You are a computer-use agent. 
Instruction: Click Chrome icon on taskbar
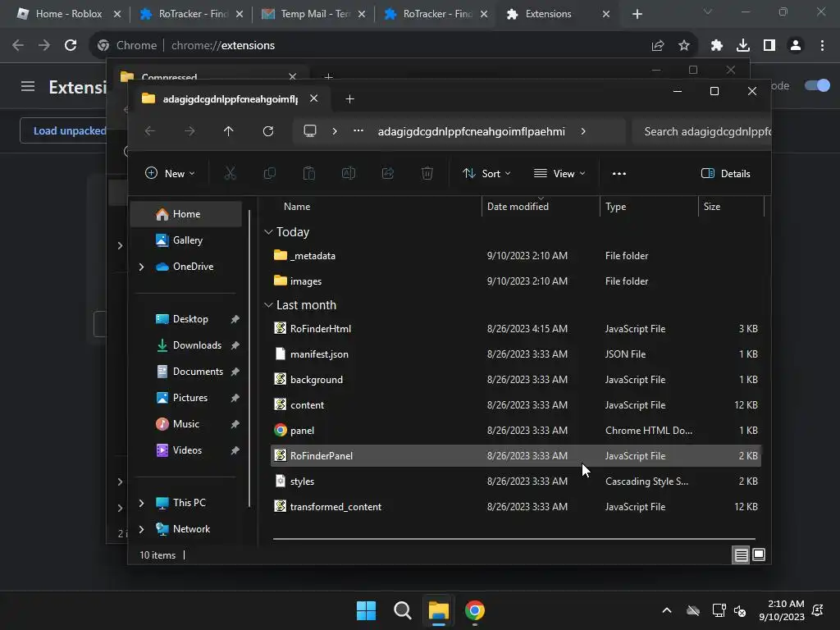coord(475,610)
